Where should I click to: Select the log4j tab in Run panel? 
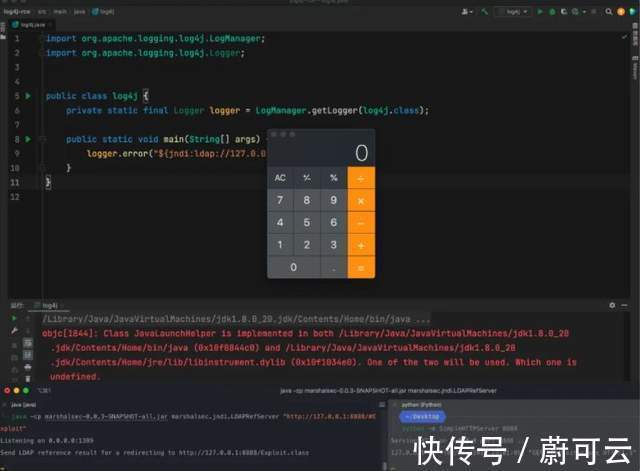47,305
